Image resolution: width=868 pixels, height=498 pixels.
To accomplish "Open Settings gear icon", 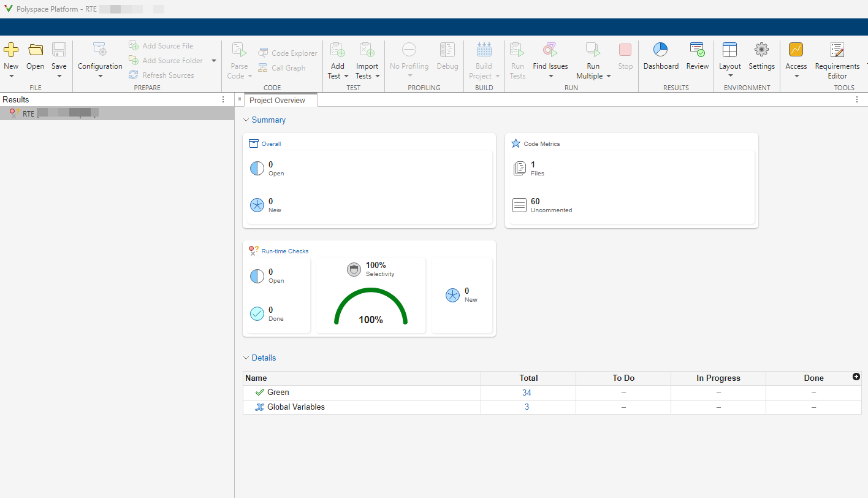I will (x=761, y=50).
